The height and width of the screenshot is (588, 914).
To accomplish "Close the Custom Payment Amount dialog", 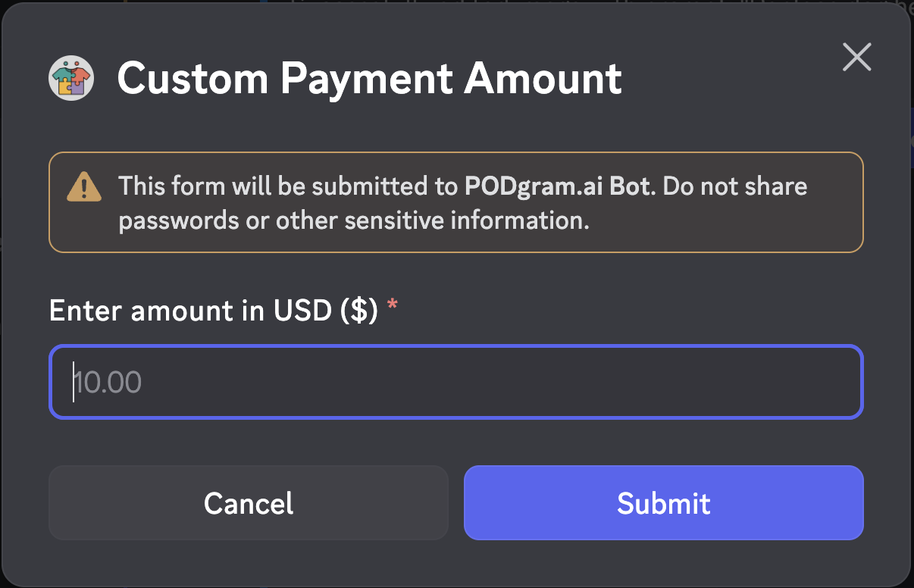I will pyautogui.click(x=856, y=58).
